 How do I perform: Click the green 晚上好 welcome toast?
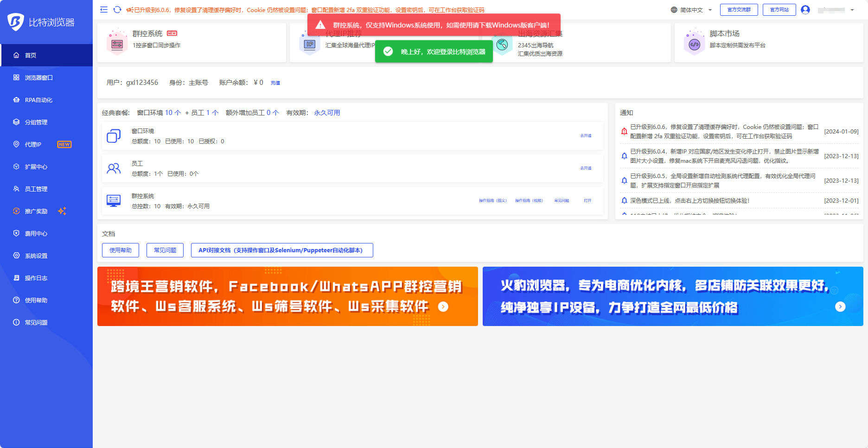tap(434, 51)
